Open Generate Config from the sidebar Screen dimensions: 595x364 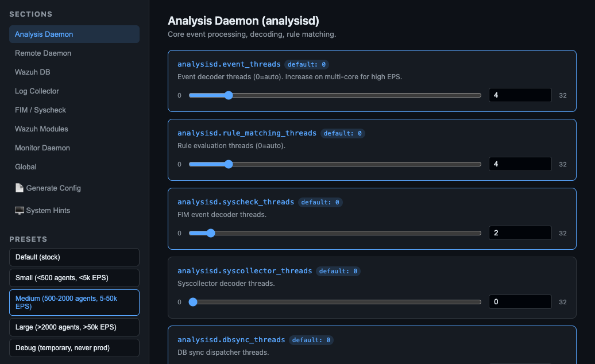tap(75, 188)
